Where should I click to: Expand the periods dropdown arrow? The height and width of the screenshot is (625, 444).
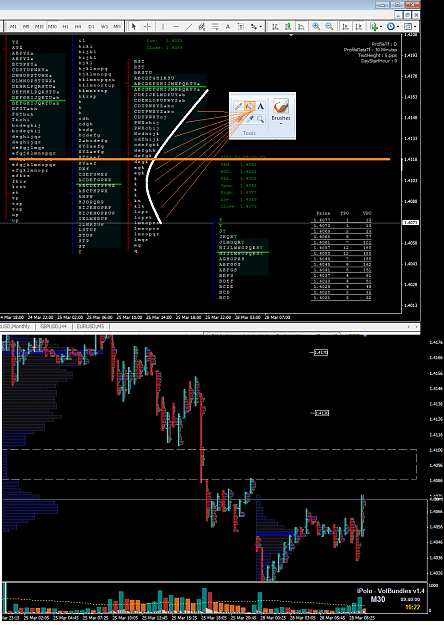398,27
